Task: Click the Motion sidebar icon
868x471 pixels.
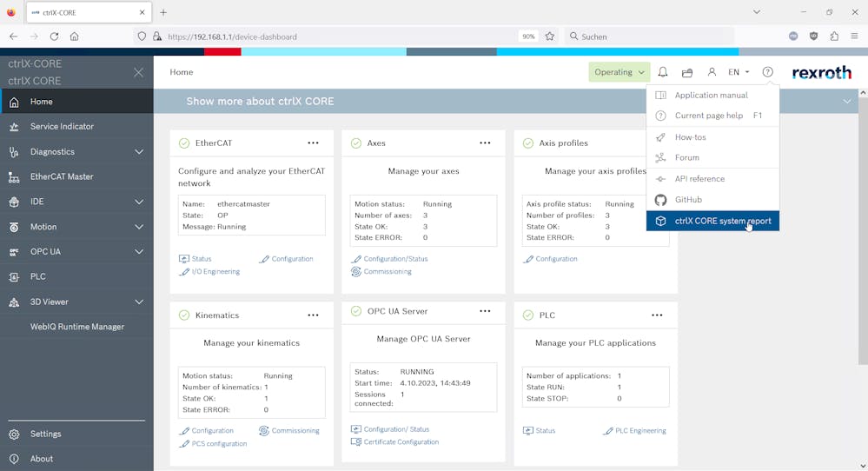Action: pyautogui.click(x=15, y=227)
